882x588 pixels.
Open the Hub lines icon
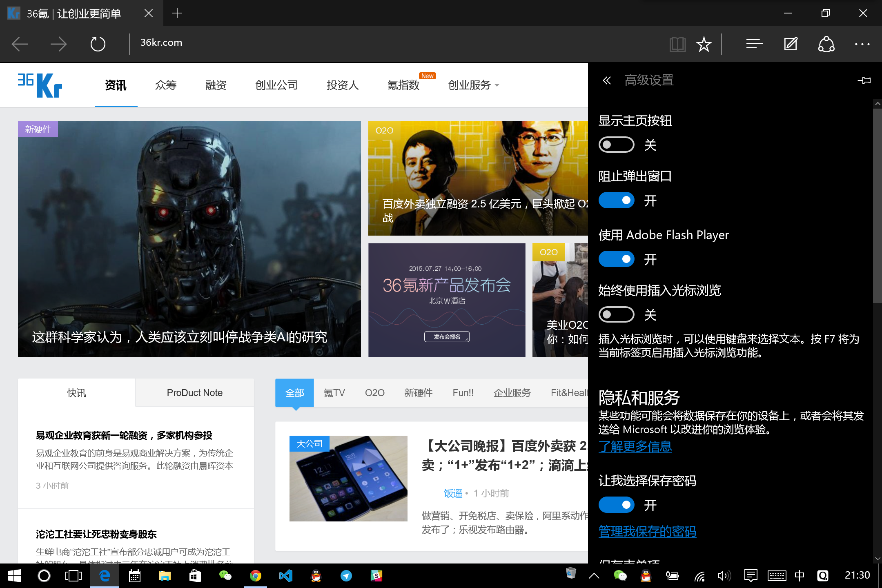(x=754, y=44)
